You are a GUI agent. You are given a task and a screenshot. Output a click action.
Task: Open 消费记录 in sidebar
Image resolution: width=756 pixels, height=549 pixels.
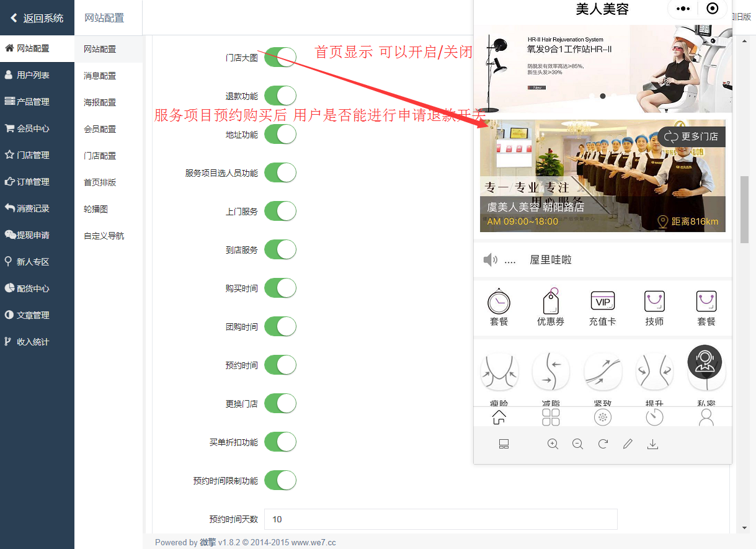point(37,208)
